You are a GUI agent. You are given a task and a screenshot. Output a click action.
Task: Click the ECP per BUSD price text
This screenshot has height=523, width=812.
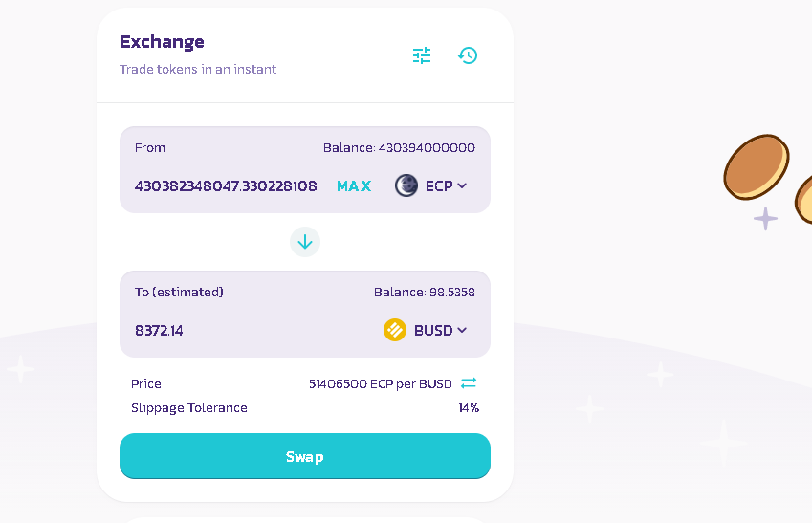coord(381,383)
